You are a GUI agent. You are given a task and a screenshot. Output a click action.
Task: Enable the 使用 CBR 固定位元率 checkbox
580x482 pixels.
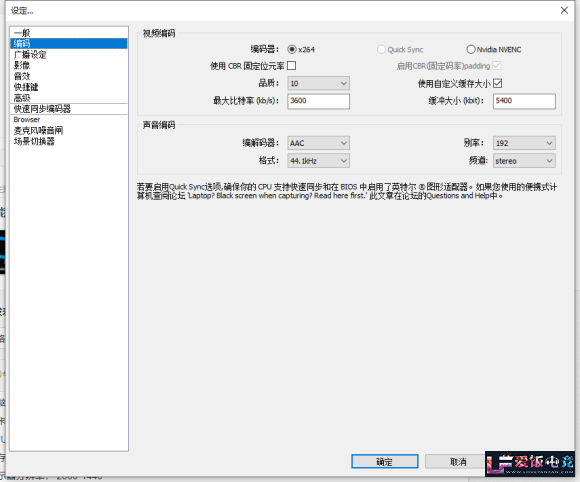click(x=291, y=66)
